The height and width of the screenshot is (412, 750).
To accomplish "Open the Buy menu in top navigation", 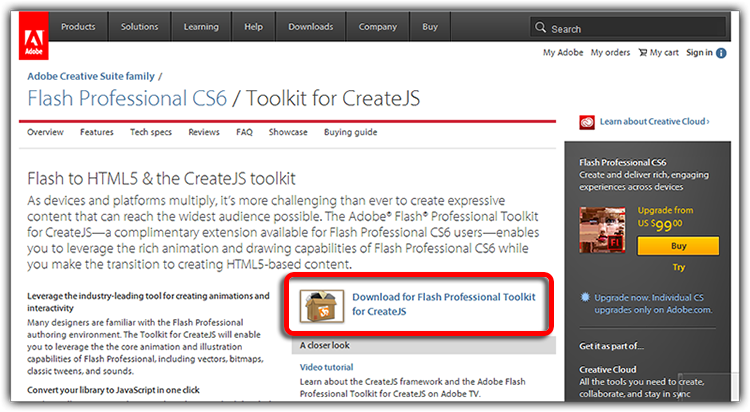I will tap(430, 27).
